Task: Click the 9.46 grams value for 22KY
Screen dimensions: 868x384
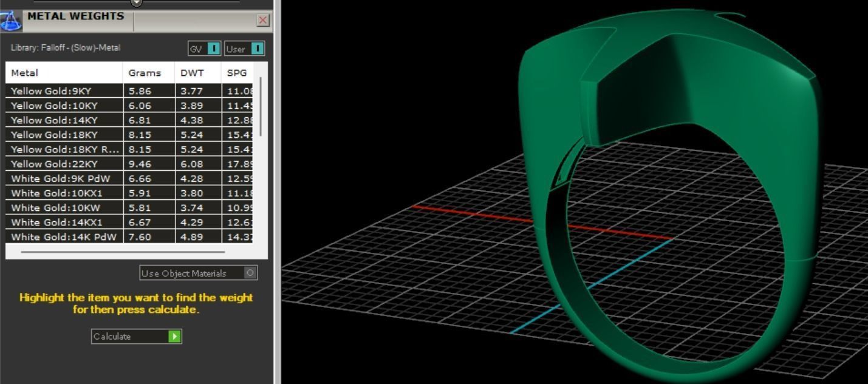Action: click(140, 164)
